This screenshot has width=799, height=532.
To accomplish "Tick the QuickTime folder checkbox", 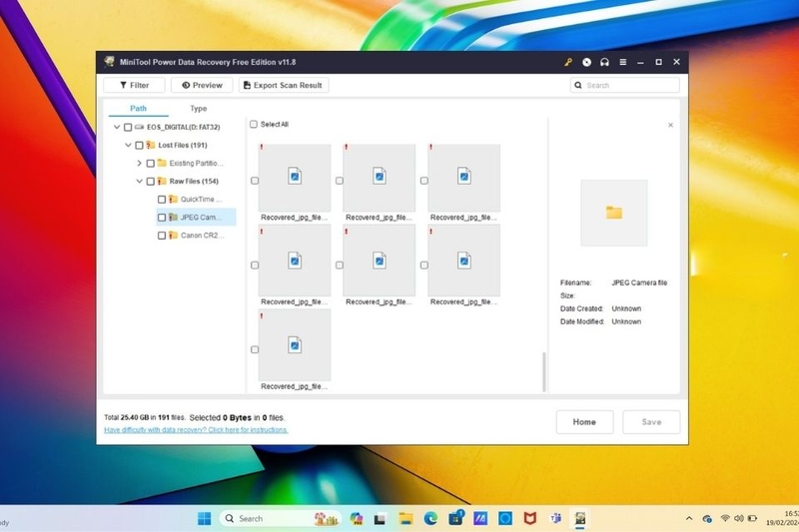I will click(162, 200).
